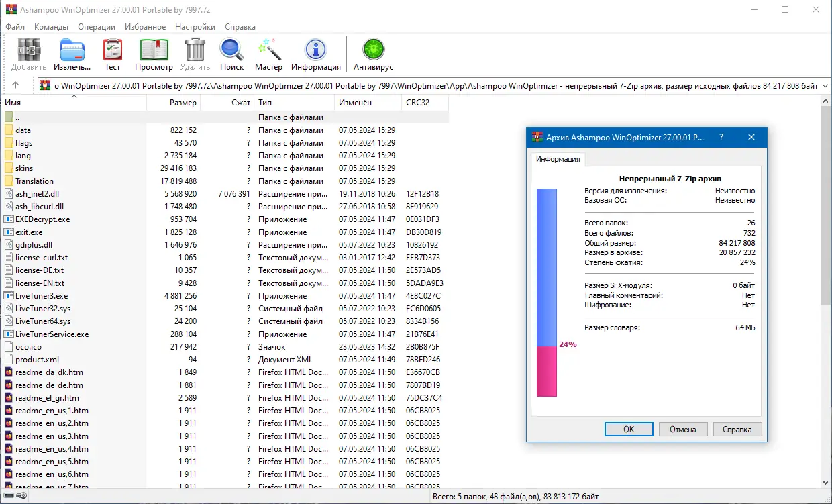The width and height of the screenshot is (832, 504).
Task: Open the Файл menu
Action: coord(15,27)
